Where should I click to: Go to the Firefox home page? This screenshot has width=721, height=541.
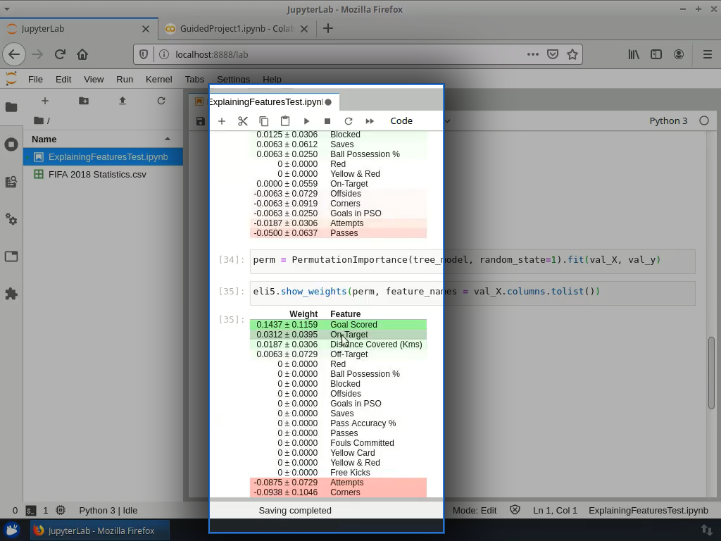[82, 54]
